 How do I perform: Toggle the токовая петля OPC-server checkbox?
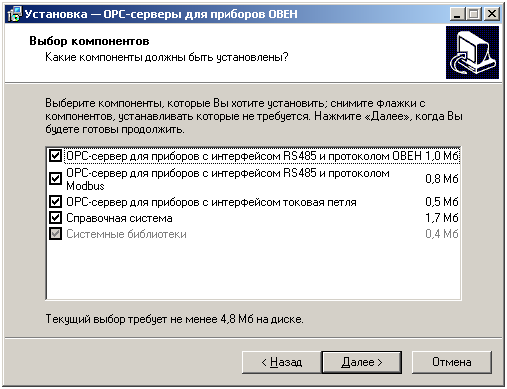[55, 201]
